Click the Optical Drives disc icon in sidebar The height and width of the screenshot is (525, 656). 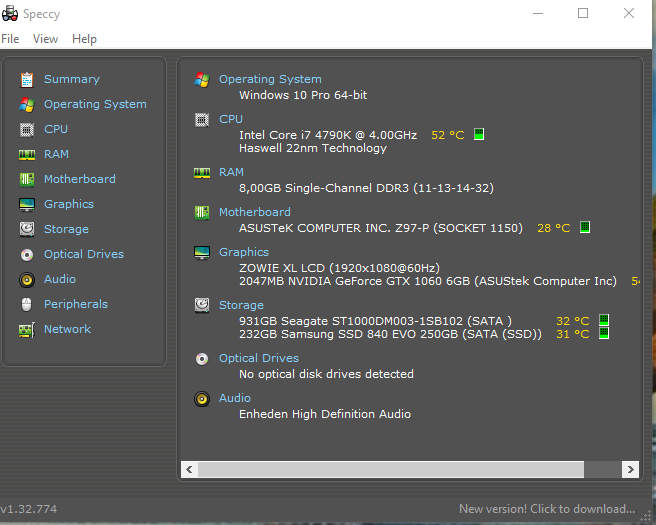[27, 254]
